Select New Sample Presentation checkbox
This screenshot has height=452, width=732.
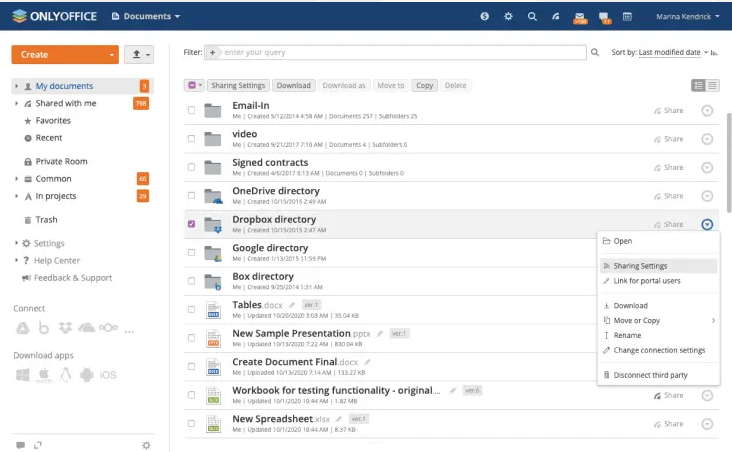(x=191, y=338)
